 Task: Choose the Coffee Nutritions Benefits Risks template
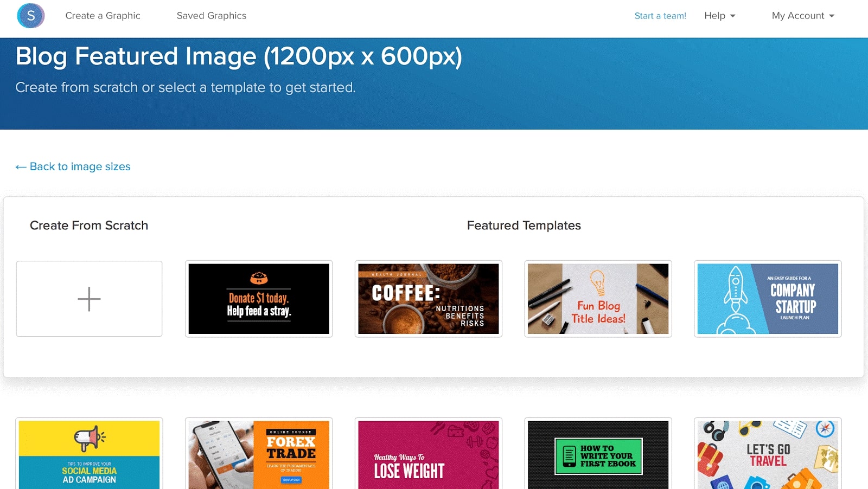coord(428,299)
